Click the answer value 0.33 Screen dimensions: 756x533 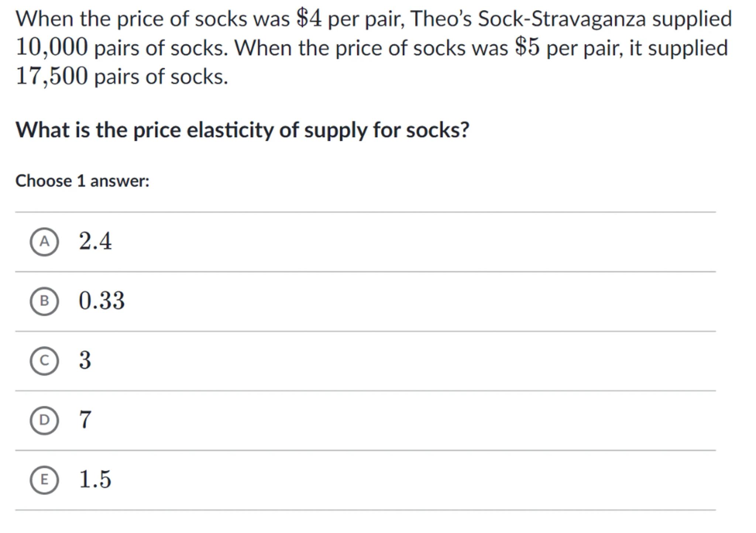[102, 301]
